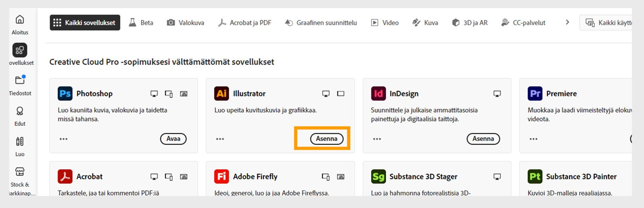Open InDesign's three-dot more options menu
Viewport: 644px width, 208px height.
tap(377, 139)
